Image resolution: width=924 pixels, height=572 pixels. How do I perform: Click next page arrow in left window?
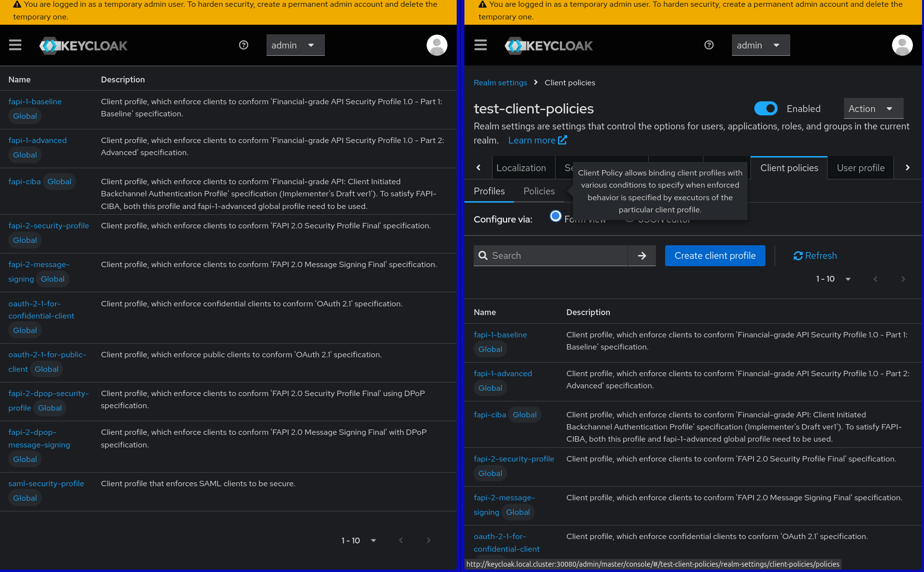[x=429, y=540]
